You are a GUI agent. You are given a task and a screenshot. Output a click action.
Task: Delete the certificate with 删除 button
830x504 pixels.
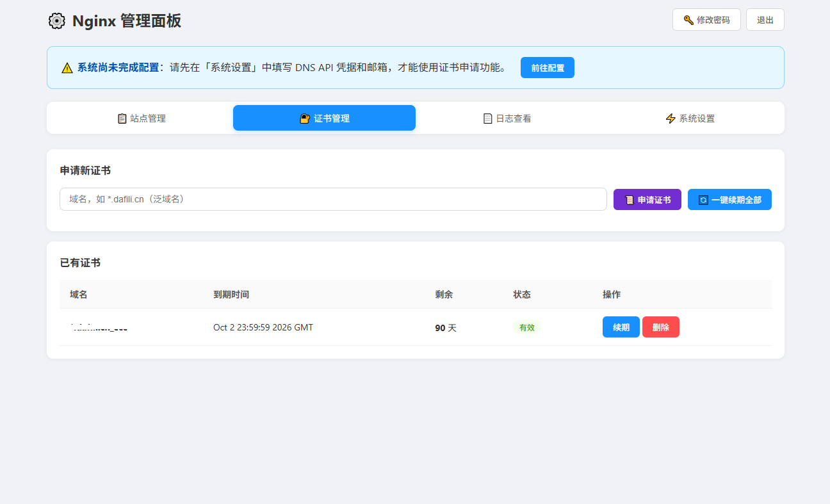tap(661, 327)
